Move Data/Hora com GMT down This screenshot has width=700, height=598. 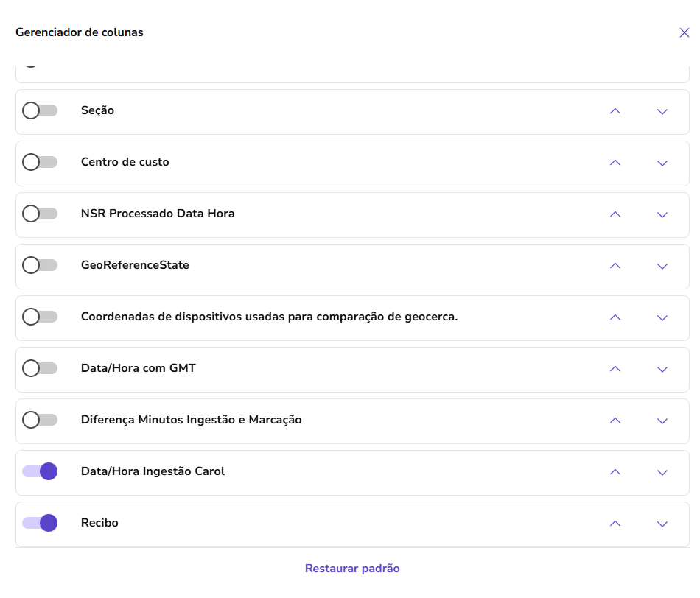(662, 370)
